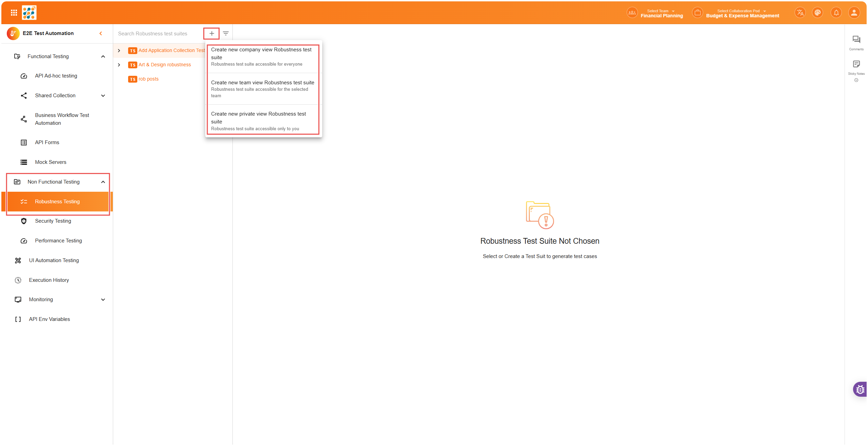Image resolution: width=868 pixels, height=446 pixels.
Task: Collapse the sidebar with the orange chevron
Action: click(101, 33)
